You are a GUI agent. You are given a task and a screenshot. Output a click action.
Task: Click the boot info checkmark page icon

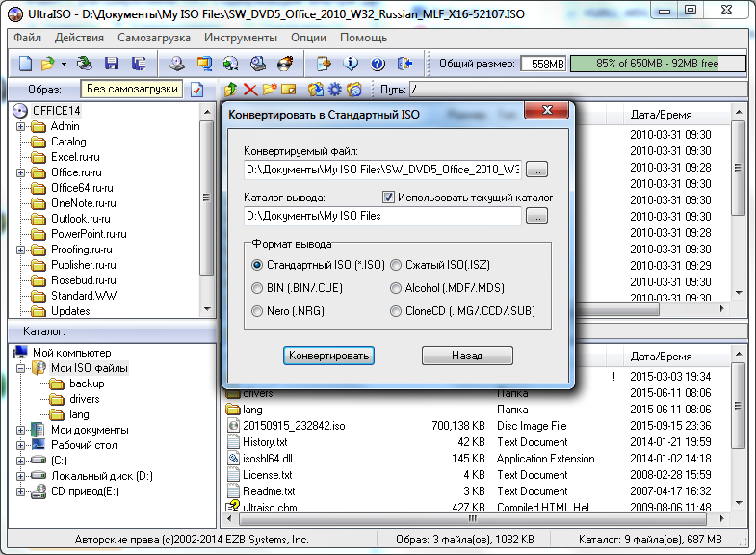pos(197,90)
